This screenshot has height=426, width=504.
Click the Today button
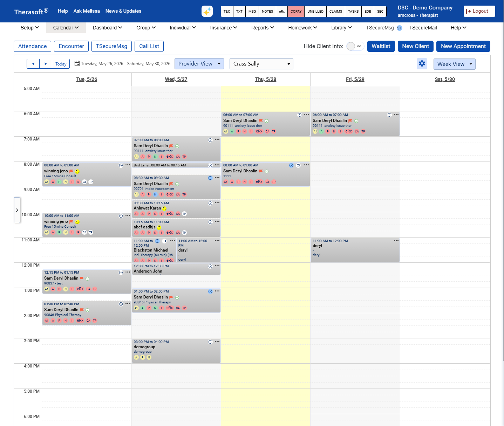coord(61,64)
